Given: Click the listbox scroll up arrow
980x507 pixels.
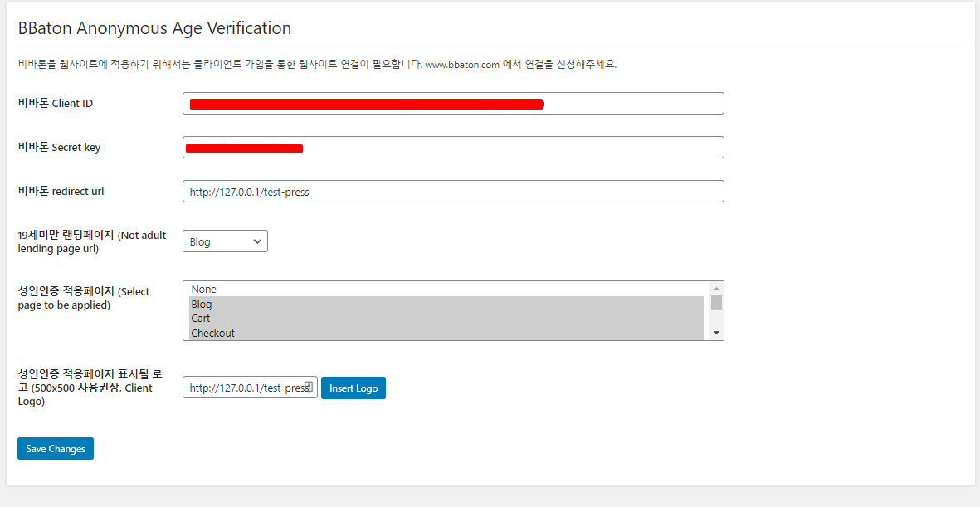Looking at the screenshot, I should [x=716, y=289].
